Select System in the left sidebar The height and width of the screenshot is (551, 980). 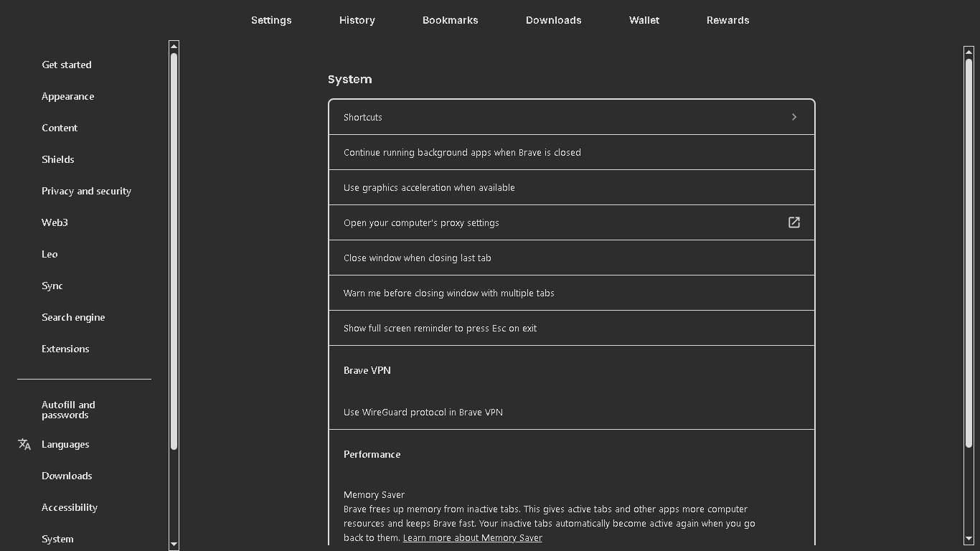[57, 539]
